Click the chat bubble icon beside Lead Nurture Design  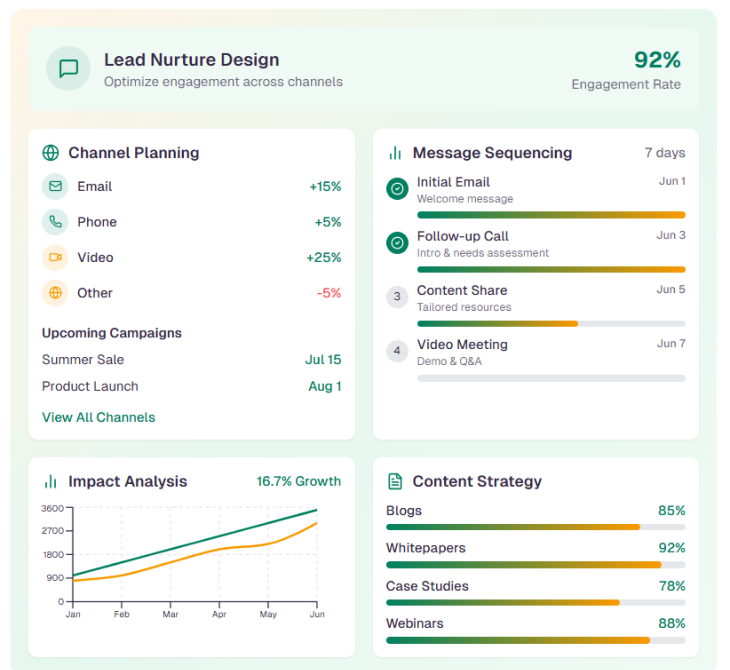tap(68, 69)
